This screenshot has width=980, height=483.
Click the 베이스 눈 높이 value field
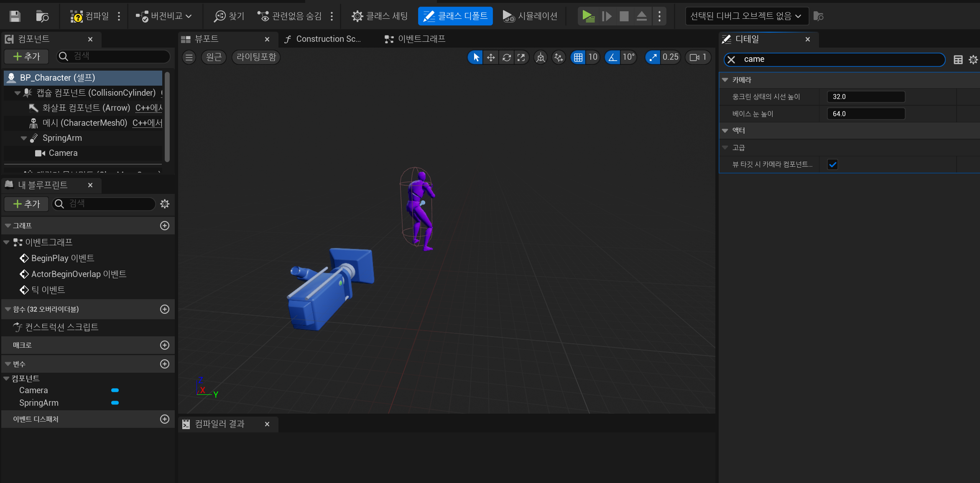tap(865, 114)
